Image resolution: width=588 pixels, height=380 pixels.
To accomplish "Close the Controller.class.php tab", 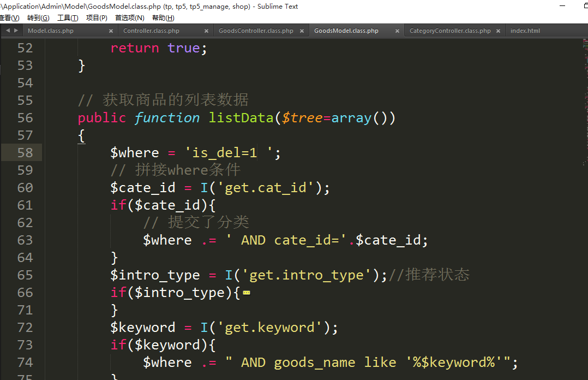I will (x=207, y=31).
